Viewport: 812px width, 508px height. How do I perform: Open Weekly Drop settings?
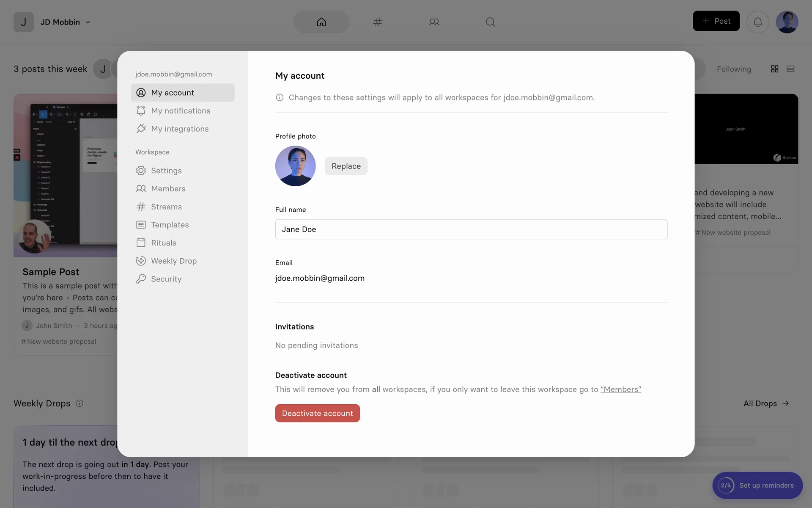tap(174, 261)
